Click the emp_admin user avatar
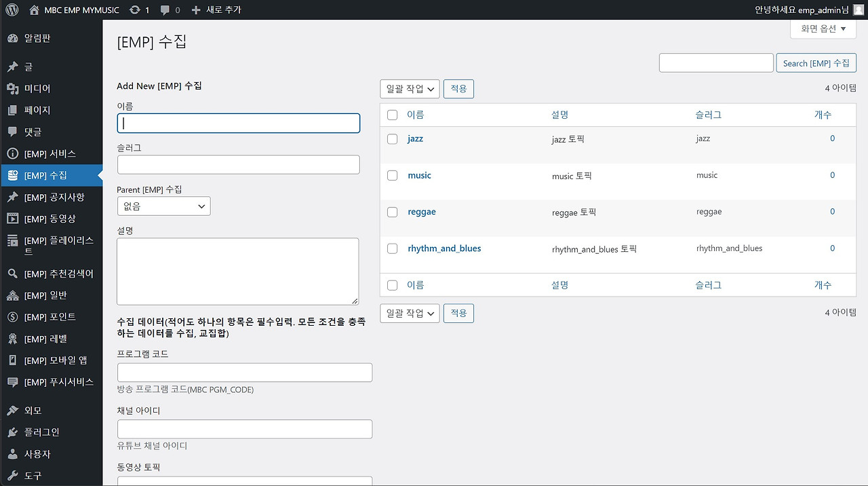The height and width of the screenshot is (486, 868). [859, 10]
